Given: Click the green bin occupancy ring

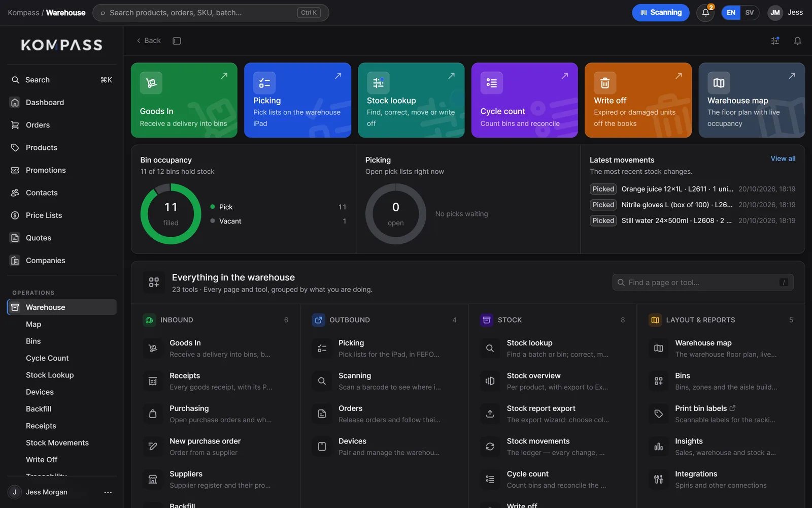Looking at the screenshot, I should coord(171,214).
